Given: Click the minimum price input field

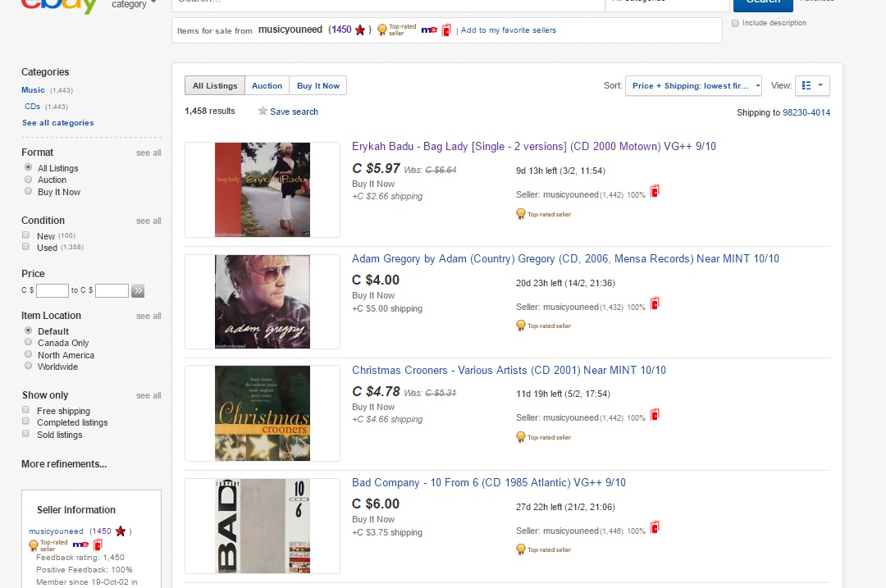Looking at the screenshot, I should (x=52, y=291).
